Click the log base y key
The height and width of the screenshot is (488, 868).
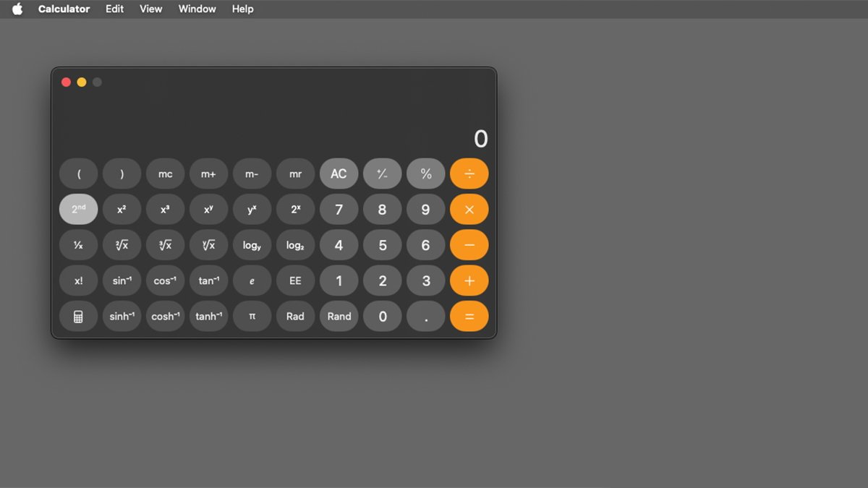pyautogui.click(x=252, y=245)
